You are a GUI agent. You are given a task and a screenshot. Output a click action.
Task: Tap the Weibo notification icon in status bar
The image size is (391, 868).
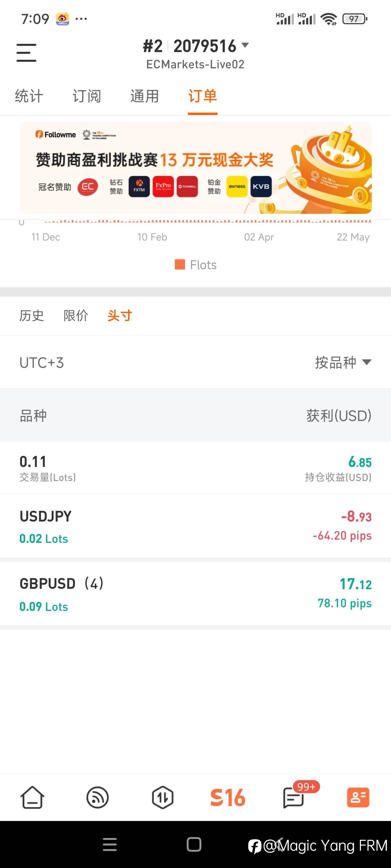[x=62, y=19]
